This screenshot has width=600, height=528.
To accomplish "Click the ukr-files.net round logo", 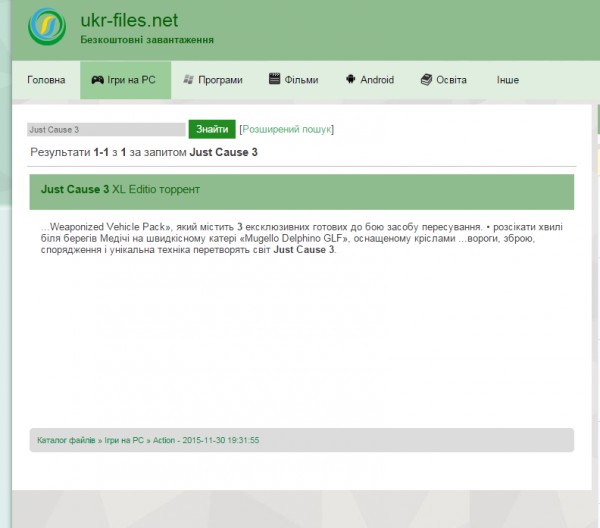I will pyautogui.click(x=47, y=27).
